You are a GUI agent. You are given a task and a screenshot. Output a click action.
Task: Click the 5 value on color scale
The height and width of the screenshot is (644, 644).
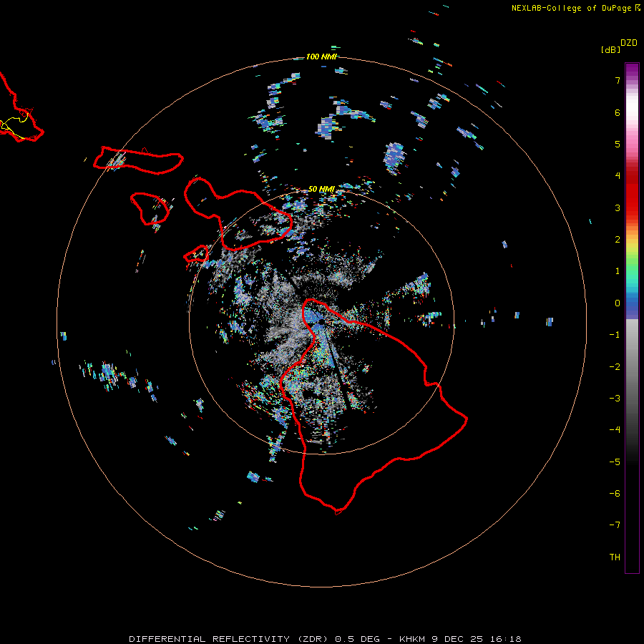pos(618,144)
